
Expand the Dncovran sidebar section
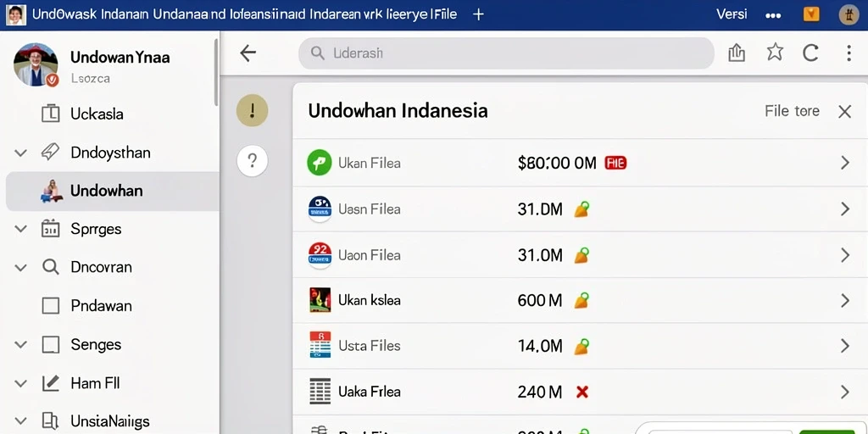(x=20, y=267)
